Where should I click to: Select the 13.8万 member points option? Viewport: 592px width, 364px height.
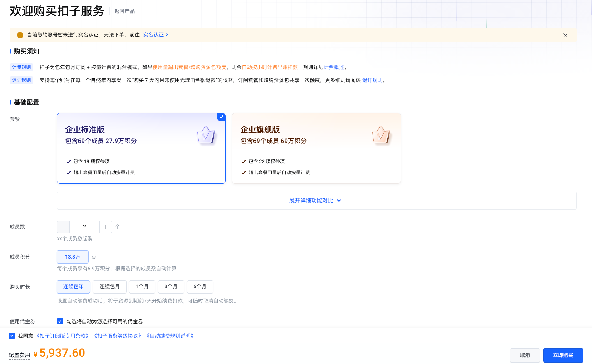72,257
